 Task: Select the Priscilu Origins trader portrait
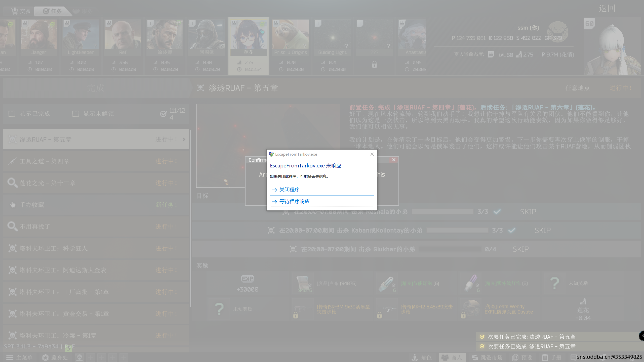coord(290,34)
